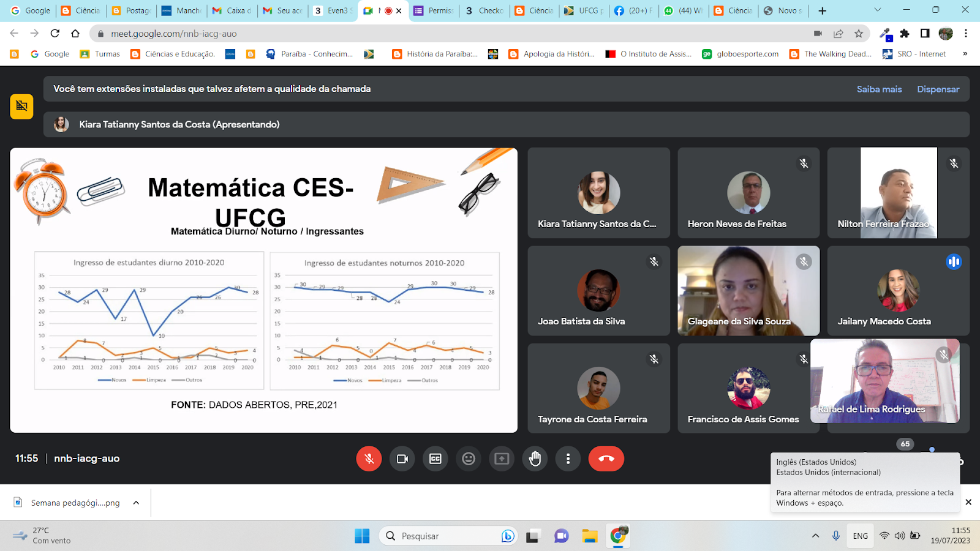Click the present screen button in Meet controls

pyautogui.click(x=502, y=459)
